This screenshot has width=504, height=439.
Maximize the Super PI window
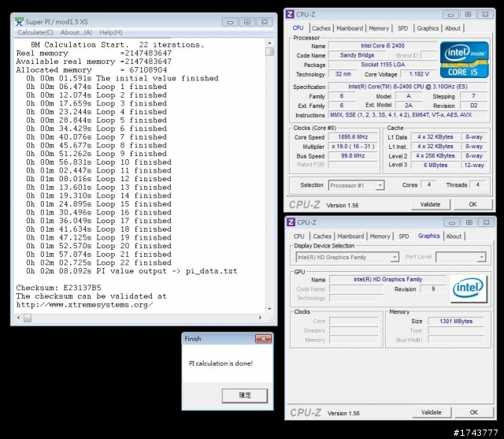(247, 22)
